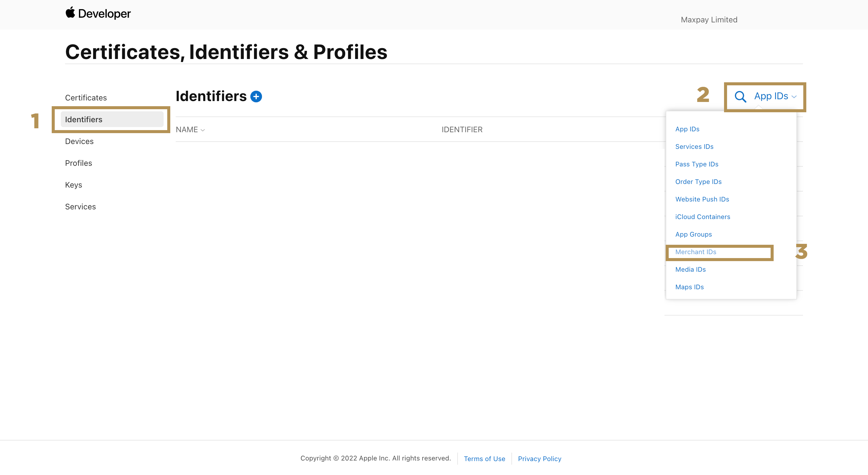
Task: Open the Privacy Policy footer link
Action: [539, 458]
